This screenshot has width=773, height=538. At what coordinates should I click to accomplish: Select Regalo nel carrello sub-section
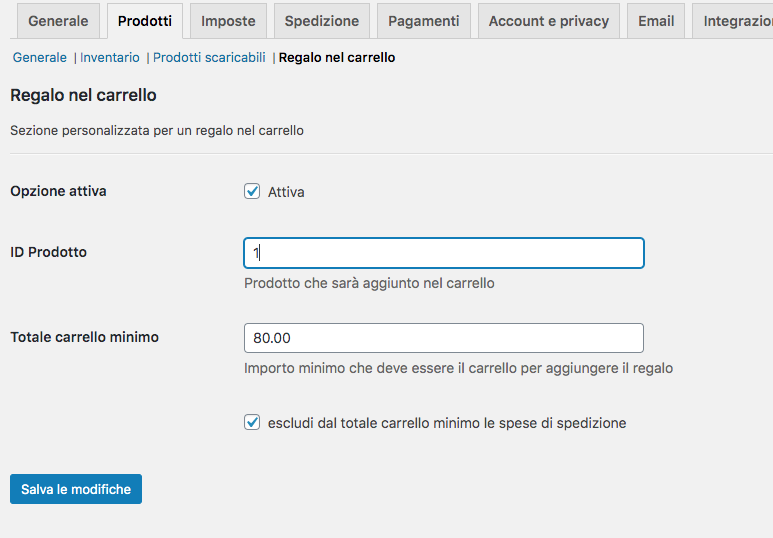coord(337,58)
